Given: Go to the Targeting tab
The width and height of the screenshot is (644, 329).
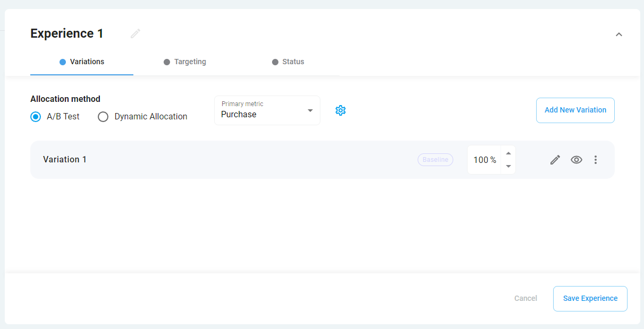Looking at the screenshot, I should [185, 62].
